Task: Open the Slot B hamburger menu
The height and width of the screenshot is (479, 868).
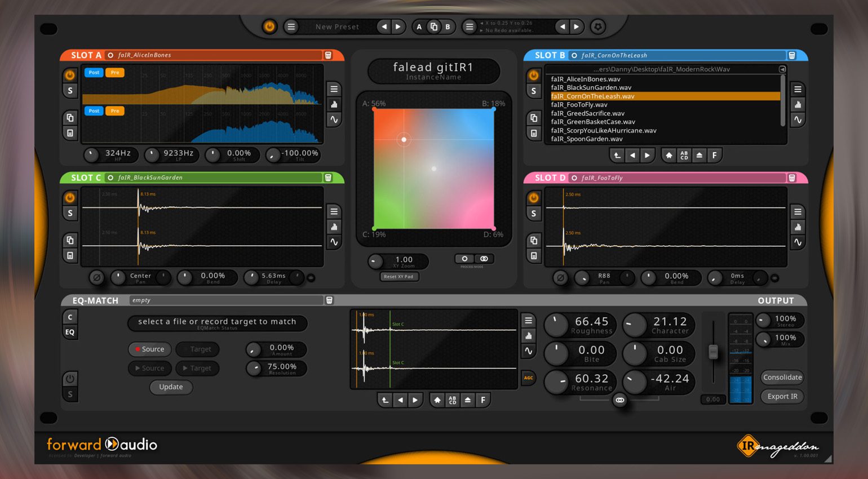Action: tap(798, 89)
